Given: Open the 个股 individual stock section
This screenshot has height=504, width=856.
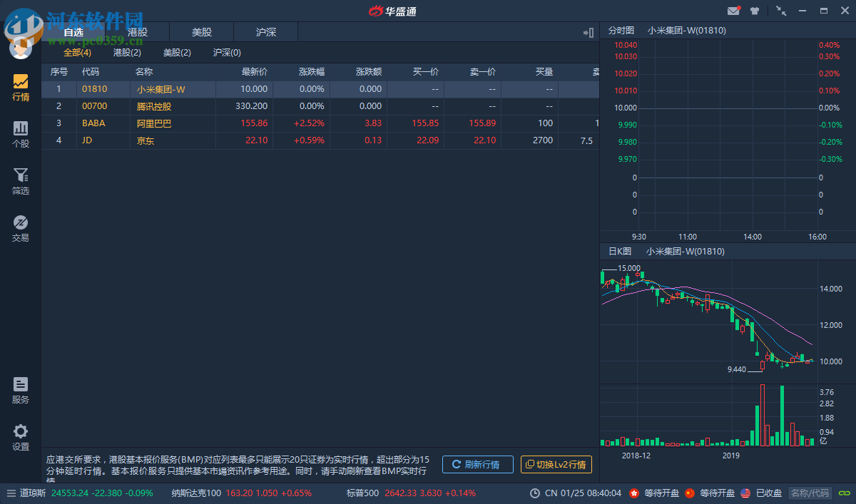Looking at the screenshot, I should click(21, 134).
